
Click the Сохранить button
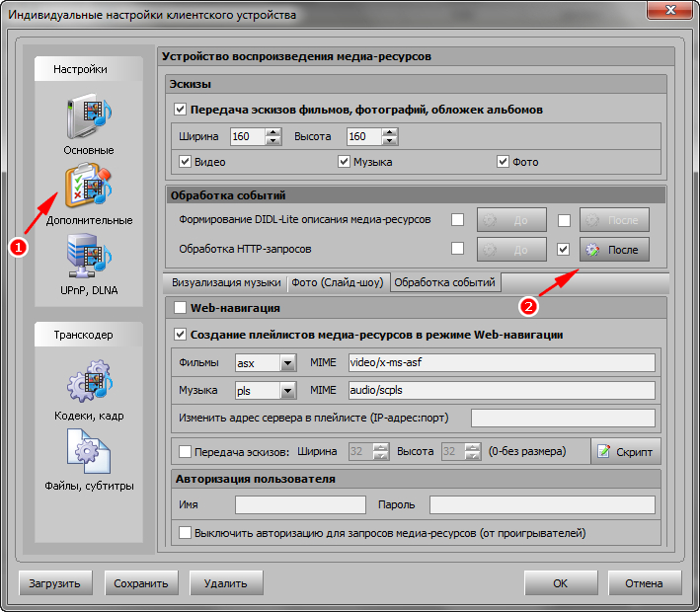[x=140, y=583]
